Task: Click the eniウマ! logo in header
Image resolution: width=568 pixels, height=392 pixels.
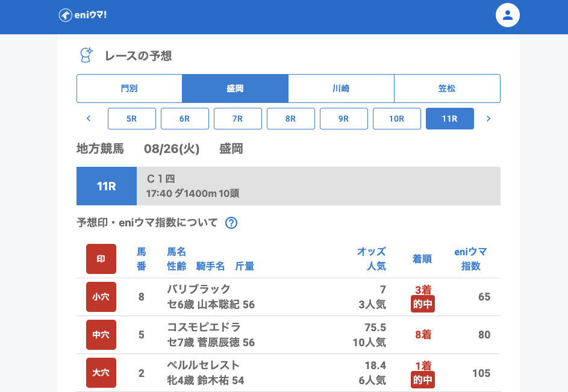Action: tap(83, 15)
